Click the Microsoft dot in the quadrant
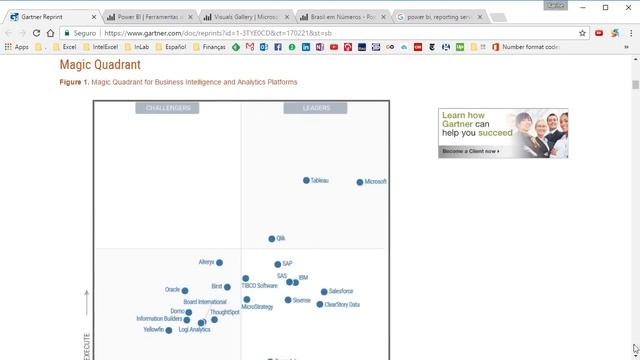The height and width of the screenshot is (360, 640). point(360,182)
